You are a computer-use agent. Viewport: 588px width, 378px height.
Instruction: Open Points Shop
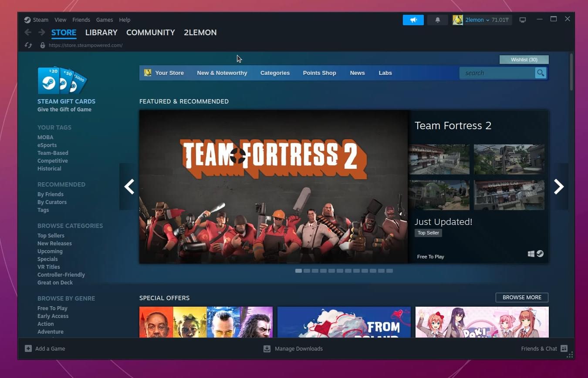click(x=320, y=73)
